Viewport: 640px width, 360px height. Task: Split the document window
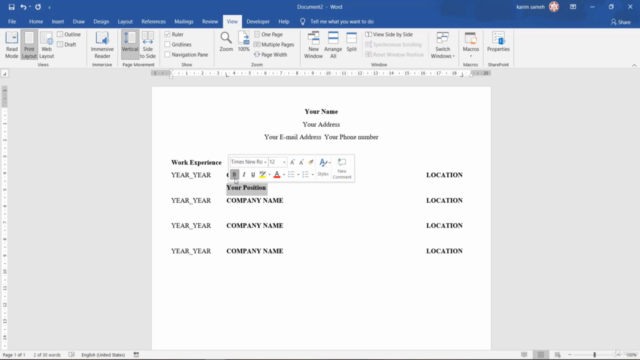pyautogui.click(x=351, y=42)
